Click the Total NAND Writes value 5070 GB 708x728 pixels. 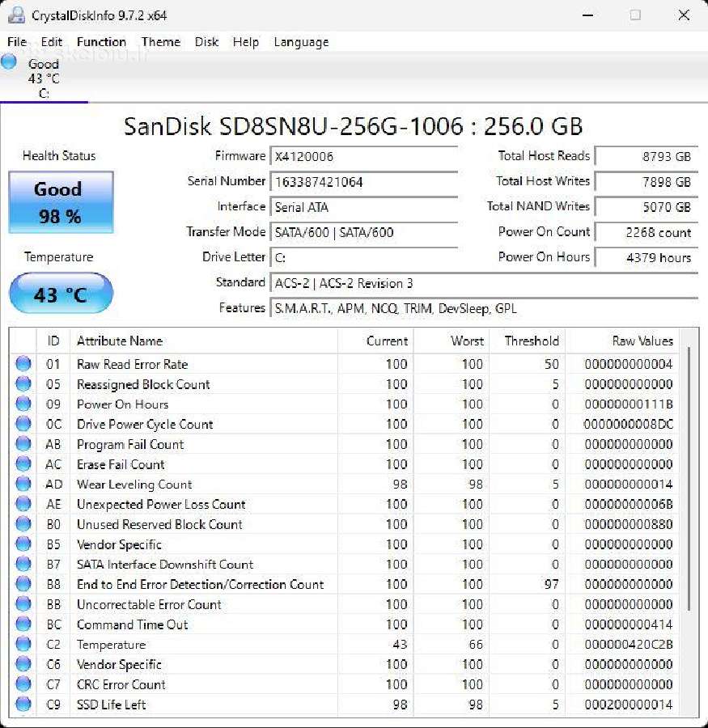click(x=647, y=207)
